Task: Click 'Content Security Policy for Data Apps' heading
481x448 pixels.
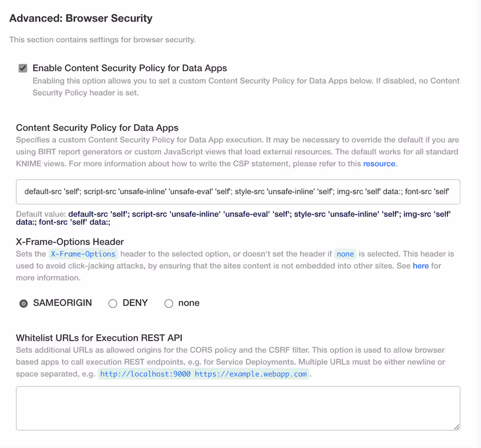Action: click(97, 128)
